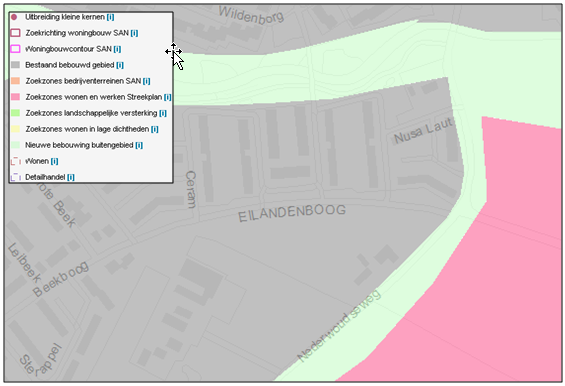This screenshot has width=565, height=386.
Task: Click the magenta Woningbouwcontour SAN symbol
Action: [15, 49]
